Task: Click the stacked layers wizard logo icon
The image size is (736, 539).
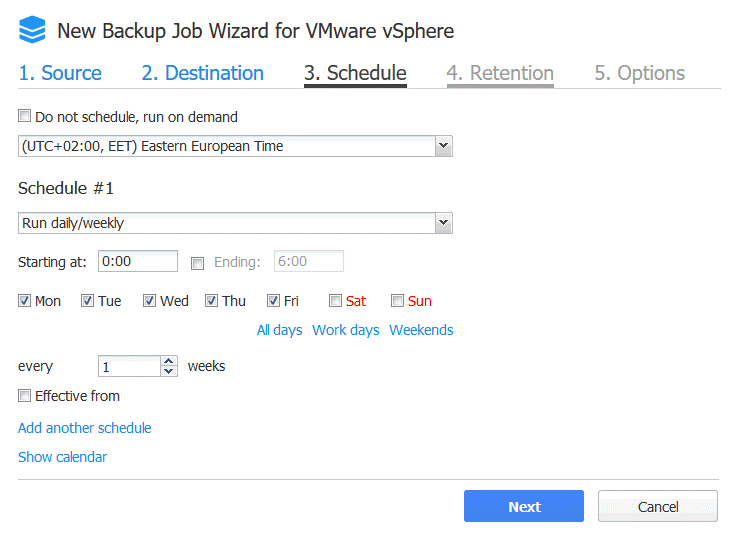Action: point(32,31)
